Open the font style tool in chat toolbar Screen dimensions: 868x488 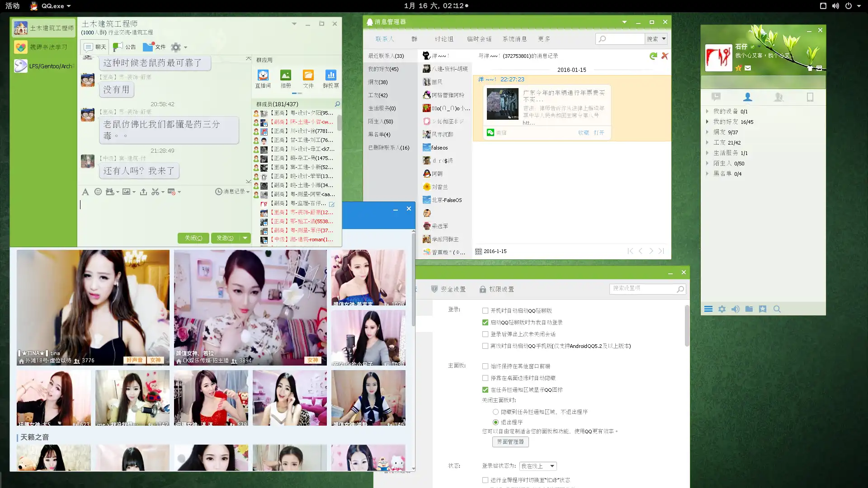click(85, 192)
